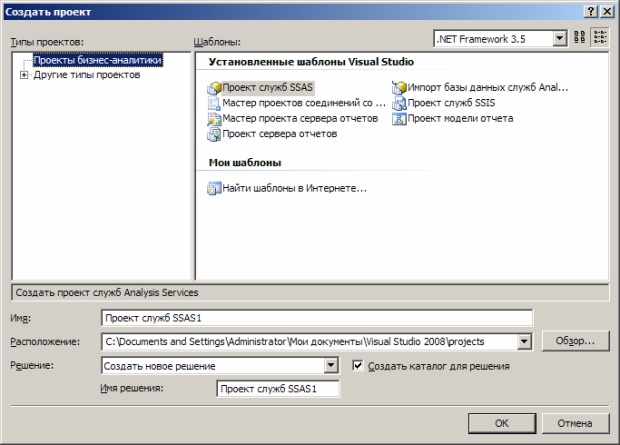This screenshot has height=445, width=620.
Task: Select «Мастер проектов соединений» template icon
Action: pyautogui.click(x=213, y=103)
